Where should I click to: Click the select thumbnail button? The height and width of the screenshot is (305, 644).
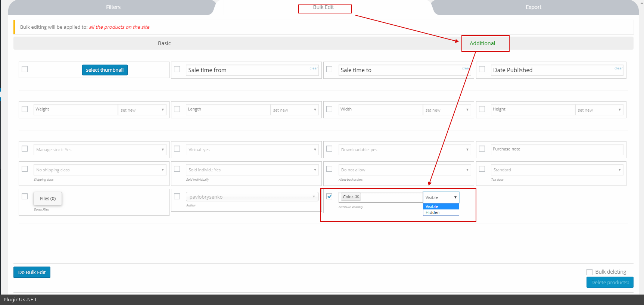(105, 70)
